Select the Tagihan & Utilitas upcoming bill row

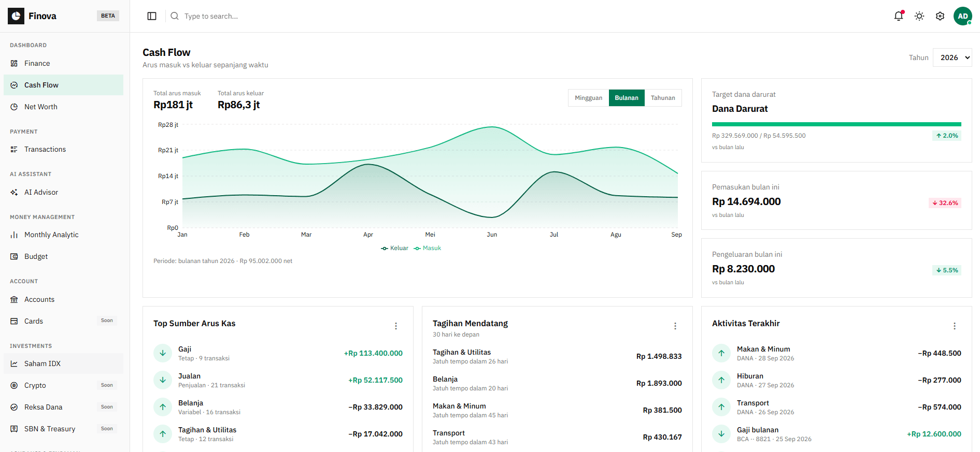(x=557, y=356)
